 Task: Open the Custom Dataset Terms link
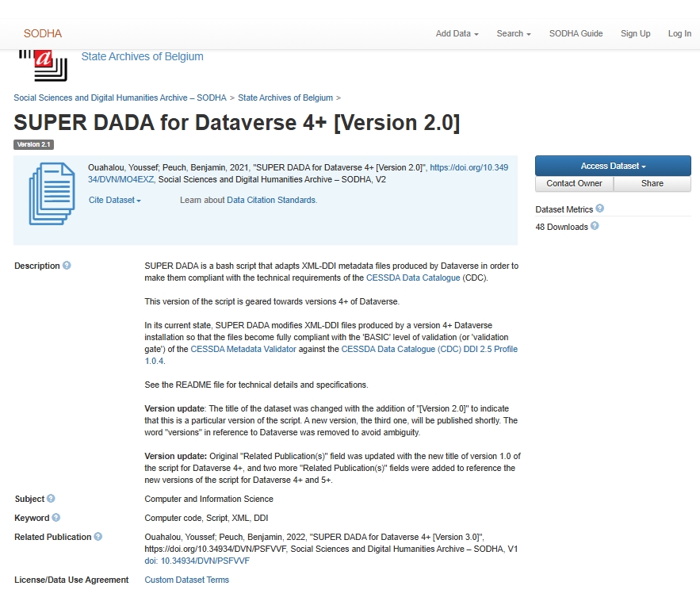186,580
